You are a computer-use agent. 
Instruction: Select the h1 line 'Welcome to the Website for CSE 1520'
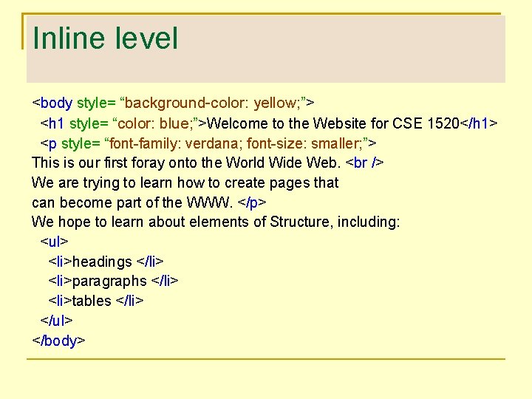269,123
